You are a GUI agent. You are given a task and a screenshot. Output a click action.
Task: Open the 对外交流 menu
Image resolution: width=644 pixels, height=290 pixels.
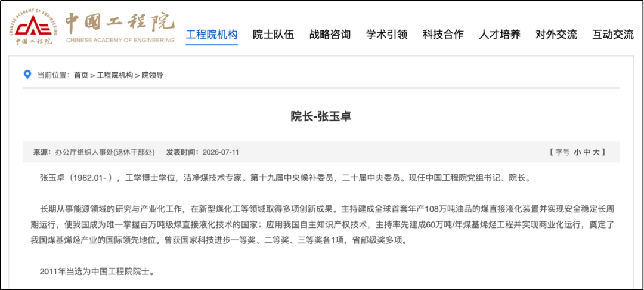[556, 35]
